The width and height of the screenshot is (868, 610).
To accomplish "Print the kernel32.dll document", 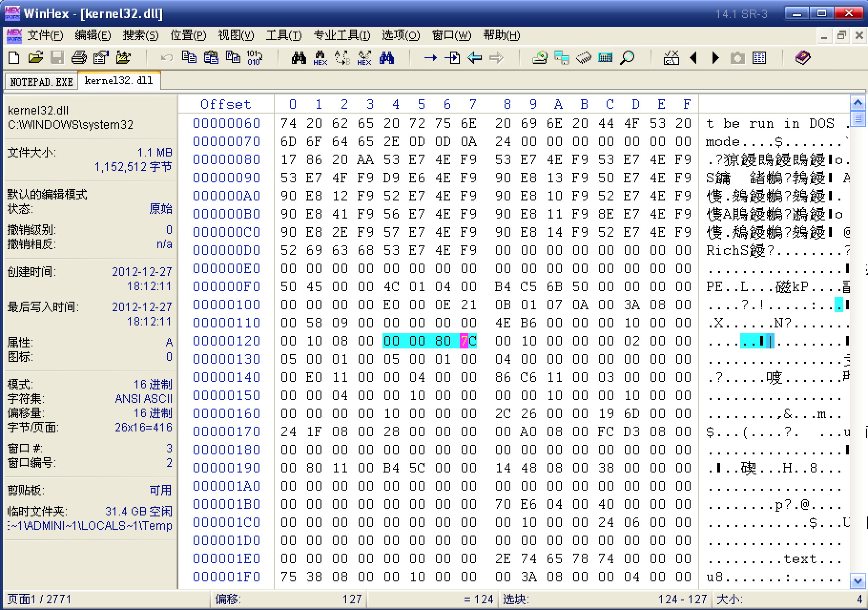I will pos(80,57).
